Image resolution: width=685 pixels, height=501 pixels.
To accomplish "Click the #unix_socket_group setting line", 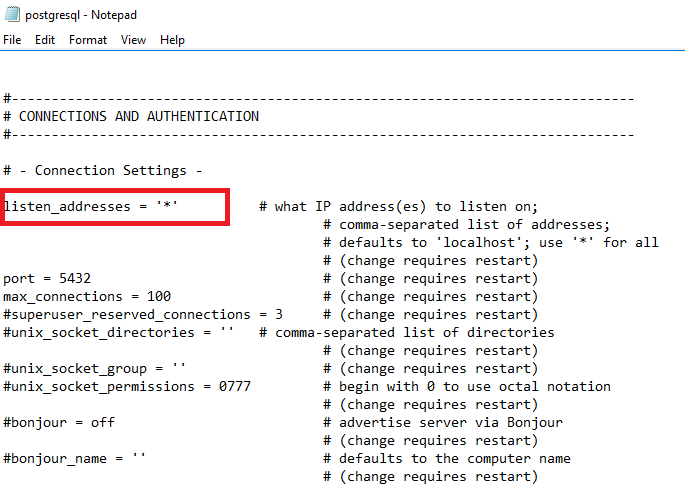I will point(94,369).
